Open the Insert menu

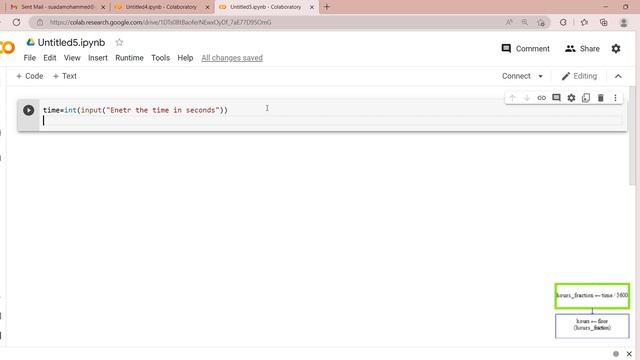98,58
